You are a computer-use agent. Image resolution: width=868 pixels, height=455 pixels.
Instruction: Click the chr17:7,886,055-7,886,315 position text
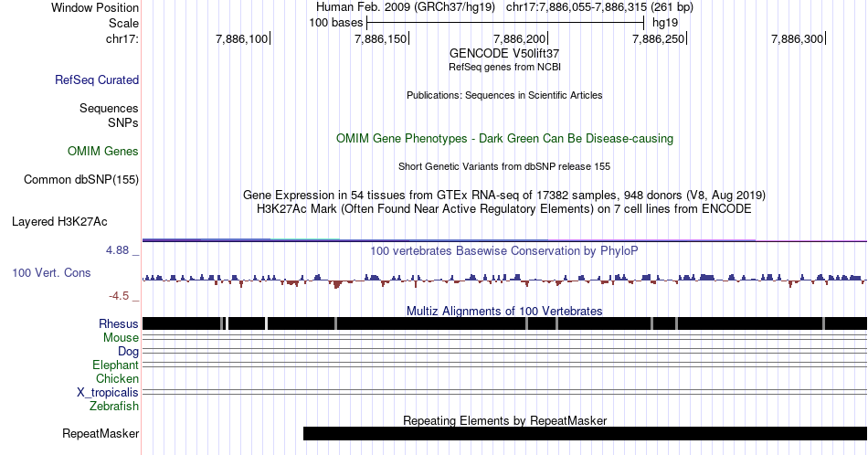[599, 7]
